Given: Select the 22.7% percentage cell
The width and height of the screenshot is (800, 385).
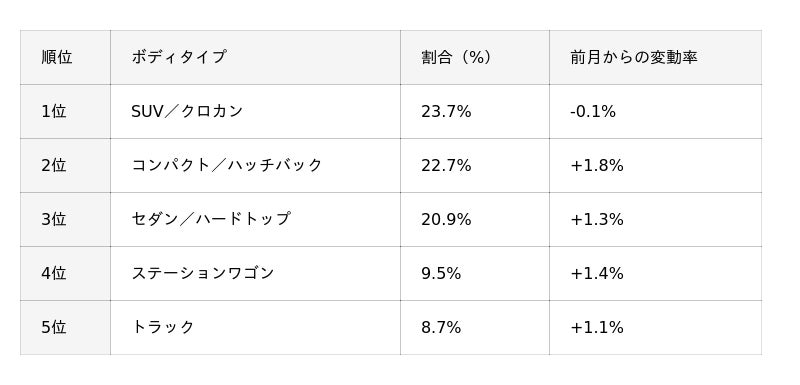Looking at the screenshot, I should 474,165.
